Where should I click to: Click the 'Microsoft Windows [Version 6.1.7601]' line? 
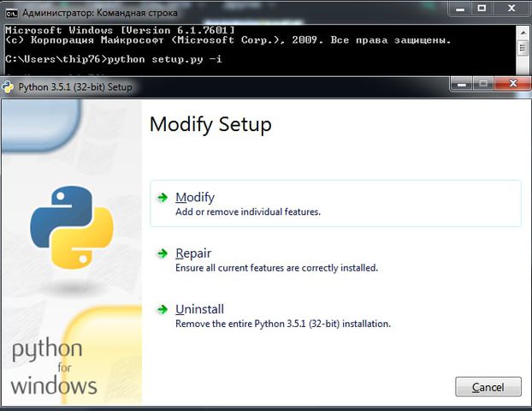coord(120,30)
